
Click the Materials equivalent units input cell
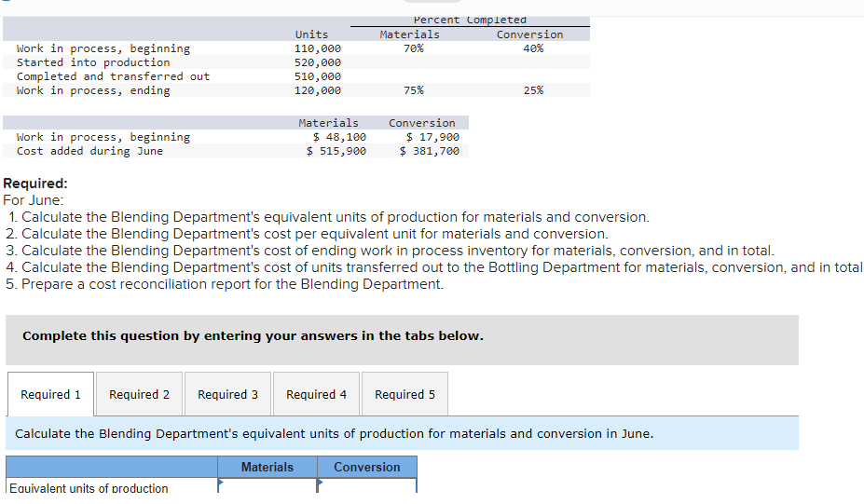[267, 486]
